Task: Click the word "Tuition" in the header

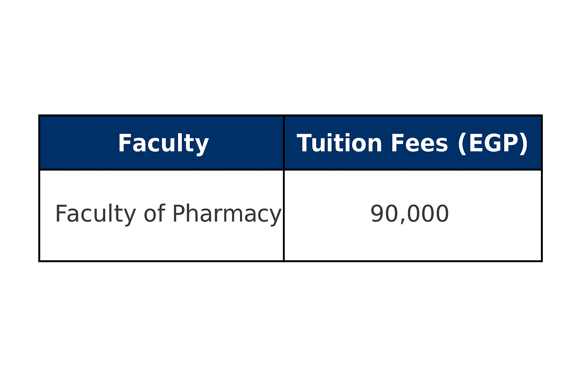Action: point(339,143)
